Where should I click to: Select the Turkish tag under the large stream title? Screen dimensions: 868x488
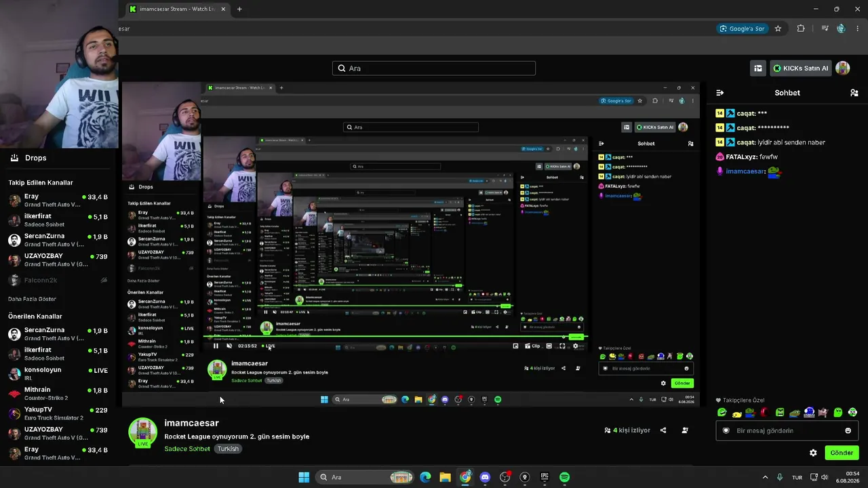pyautogui.click(x=228, y=449)
